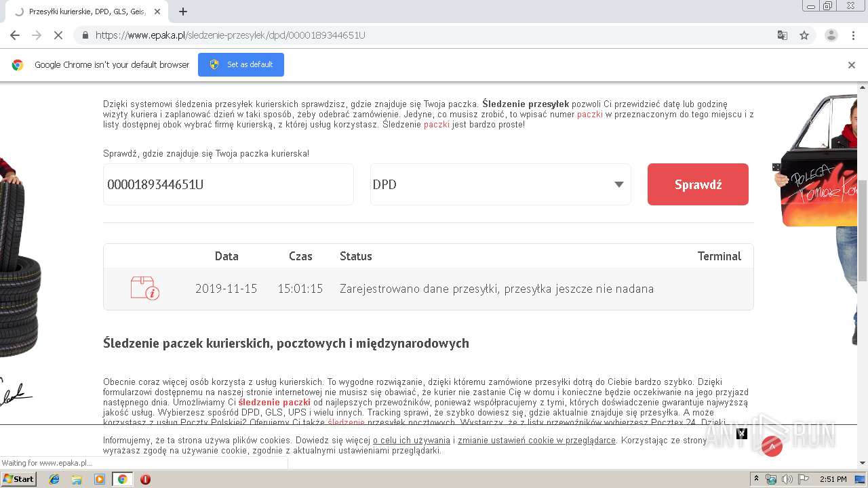
Task: Click the Terminal column header
Action: (x=719, y=256)
